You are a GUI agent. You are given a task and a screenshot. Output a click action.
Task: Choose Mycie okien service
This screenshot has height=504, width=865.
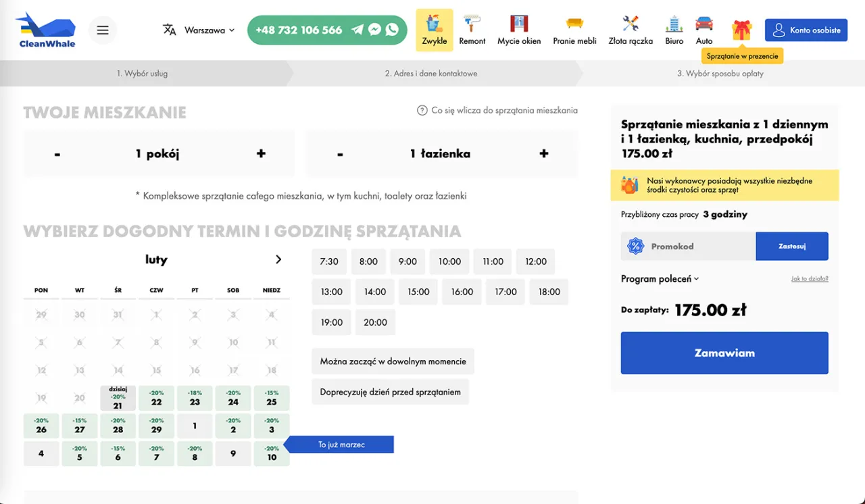pyautogui.click(x=519, y=30)
